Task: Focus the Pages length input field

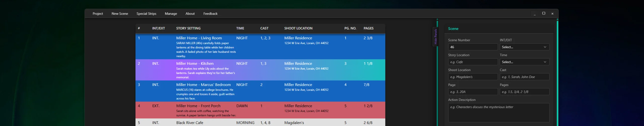Action: click(524, 92)
